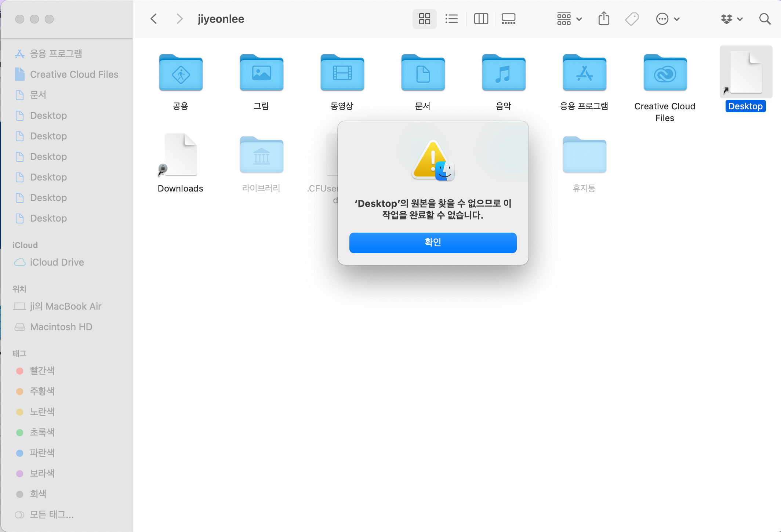Go forward with the right chevron
Screen dimensions: 781x532
(x=179, y=19)
